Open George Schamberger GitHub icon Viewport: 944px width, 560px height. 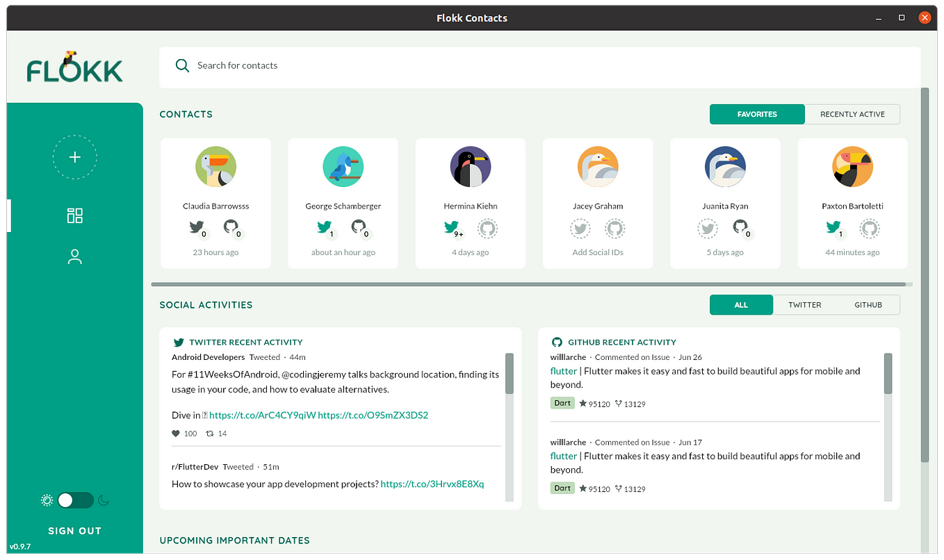pos(359,227)
